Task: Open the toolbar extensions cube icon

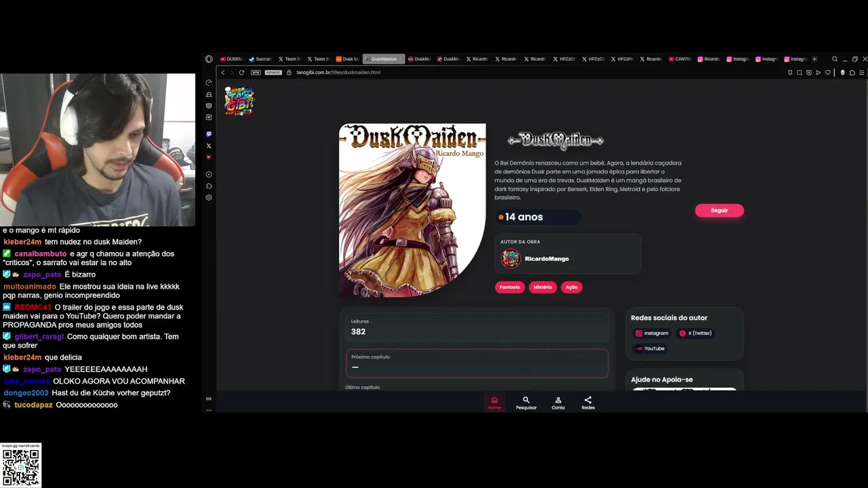Action: coord(852,73)
